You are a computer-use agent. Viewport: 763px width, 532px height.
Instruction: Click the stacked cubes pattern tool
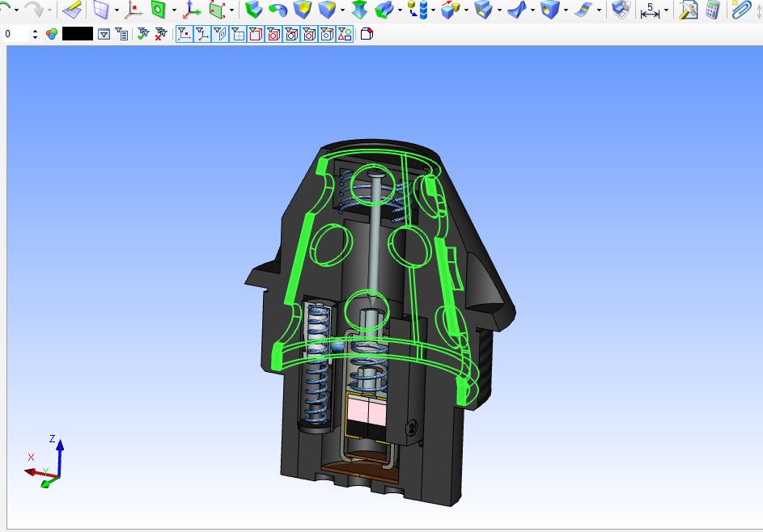pos(418,10)
